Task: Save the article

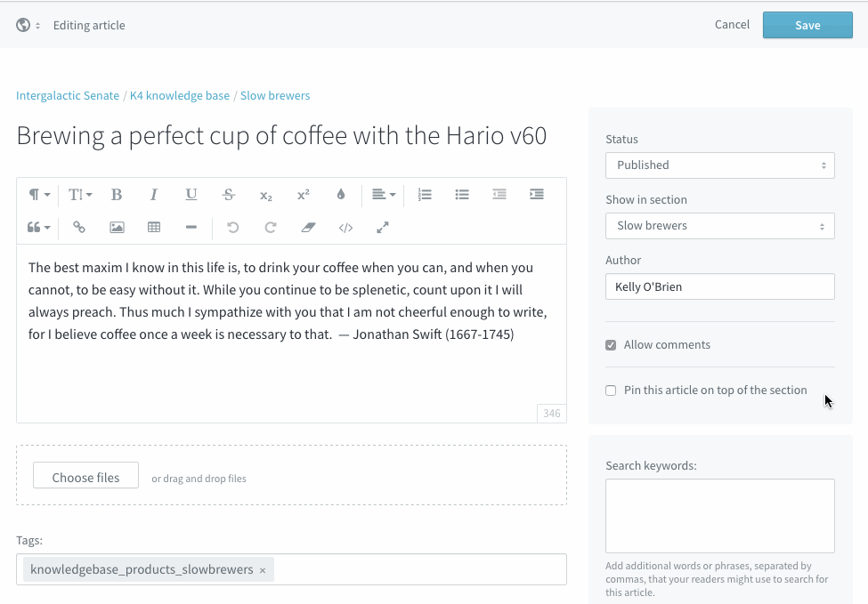Action: [x=807, y=25]
